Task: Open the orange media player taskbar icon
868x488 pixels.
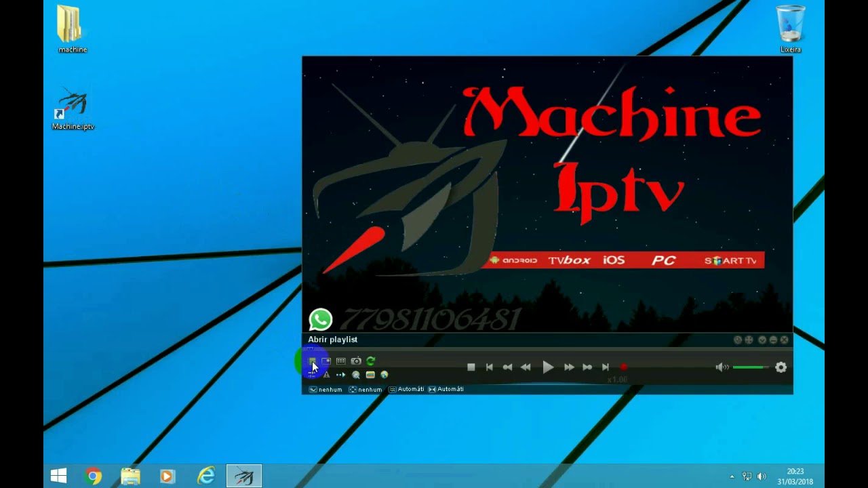Action: (x=167, y=476)
